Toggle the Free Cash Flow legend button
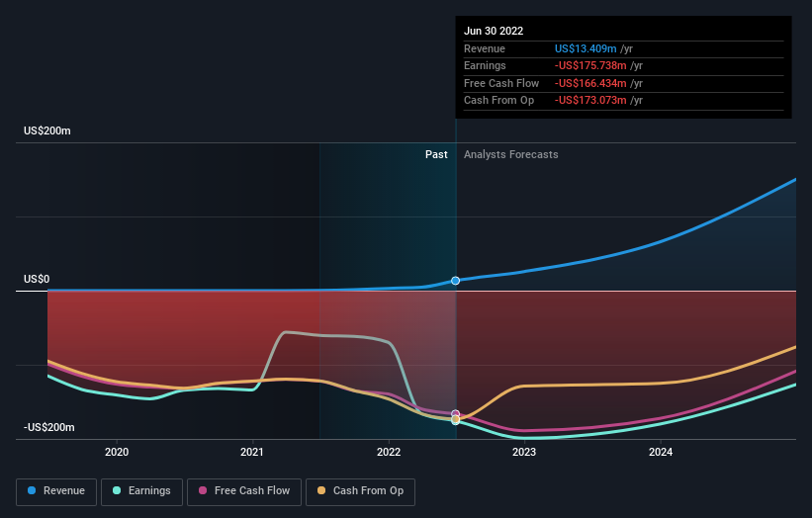This screenshot has width=812, height=518. pos(244,491)
